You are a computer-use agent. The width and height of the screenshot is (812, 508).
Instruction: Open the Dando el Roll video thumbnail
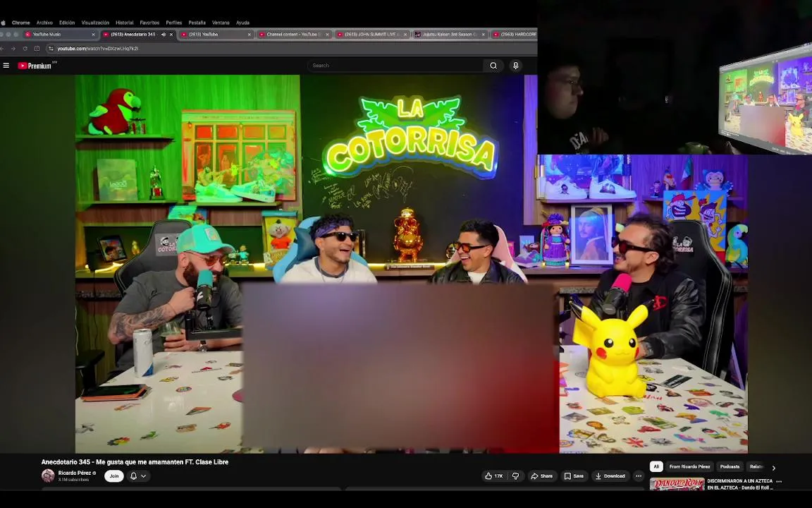tap(677, 483)
